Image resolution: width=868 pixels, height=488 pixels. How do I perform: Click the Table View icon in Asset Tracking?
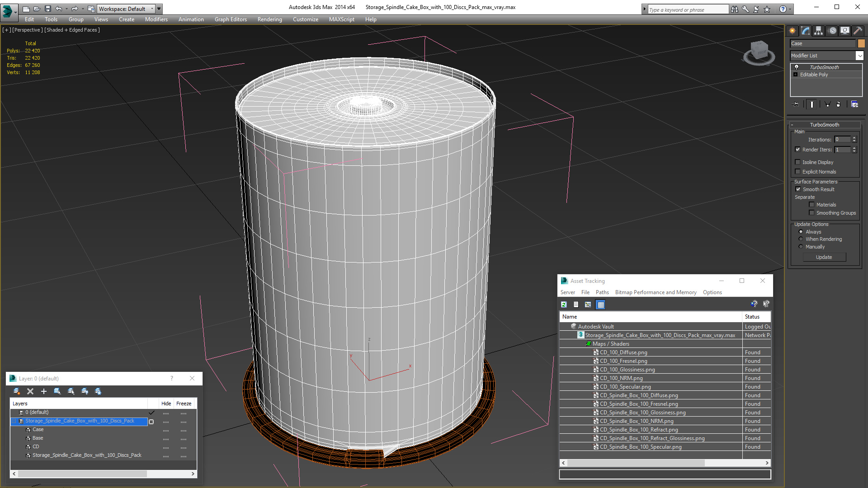600,305
